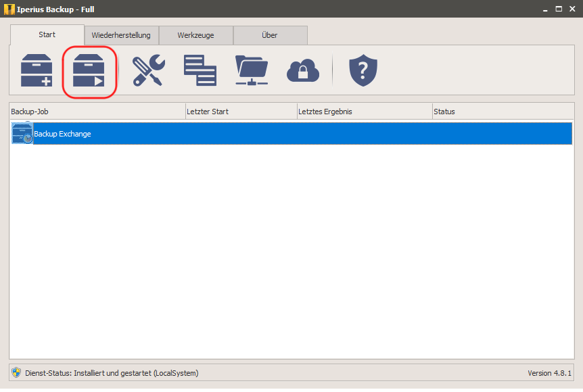Open the Werkzeuge tab
The height and width of the screenshot is (392, 583).
195,35
